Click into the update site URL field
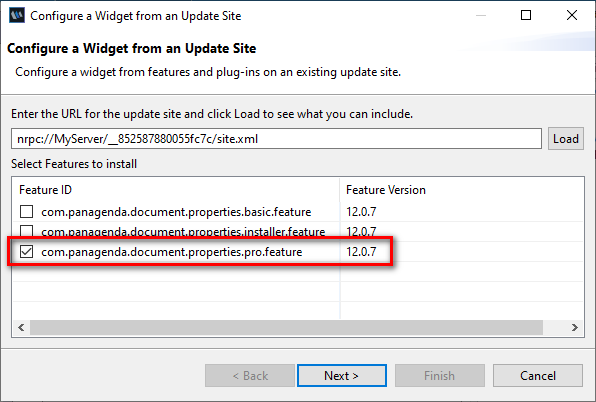 point(276,139)
